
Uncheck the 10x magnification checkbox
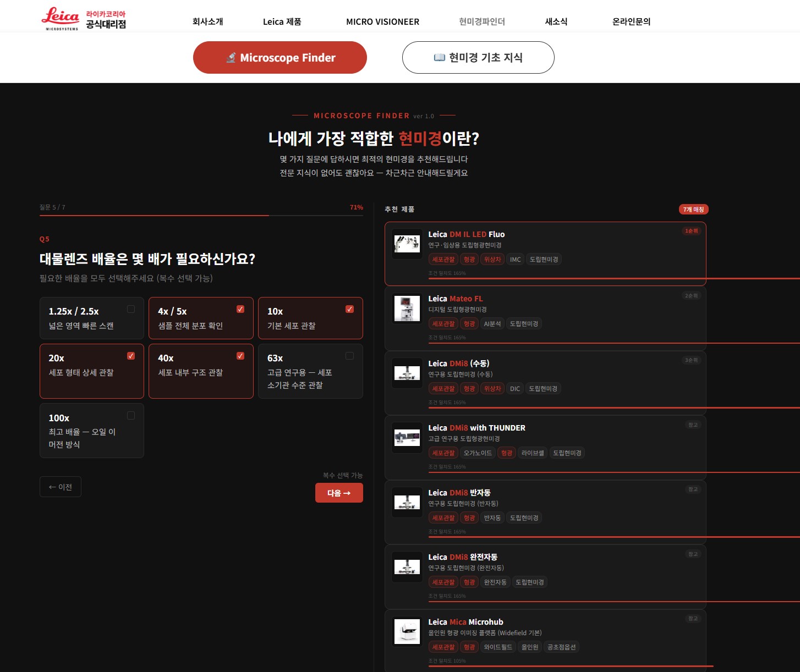(x=349, y=309)
